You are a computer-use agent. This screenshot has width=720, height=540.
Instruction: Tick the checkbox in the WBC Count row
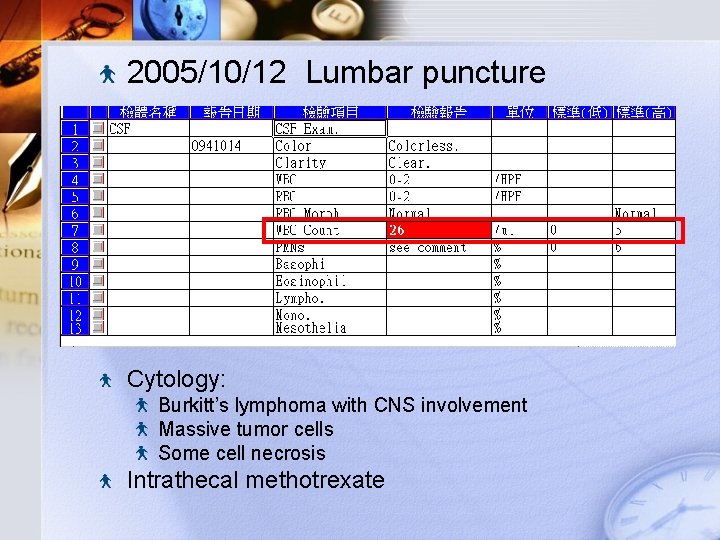pyautogui.click(x=98, y=230)
